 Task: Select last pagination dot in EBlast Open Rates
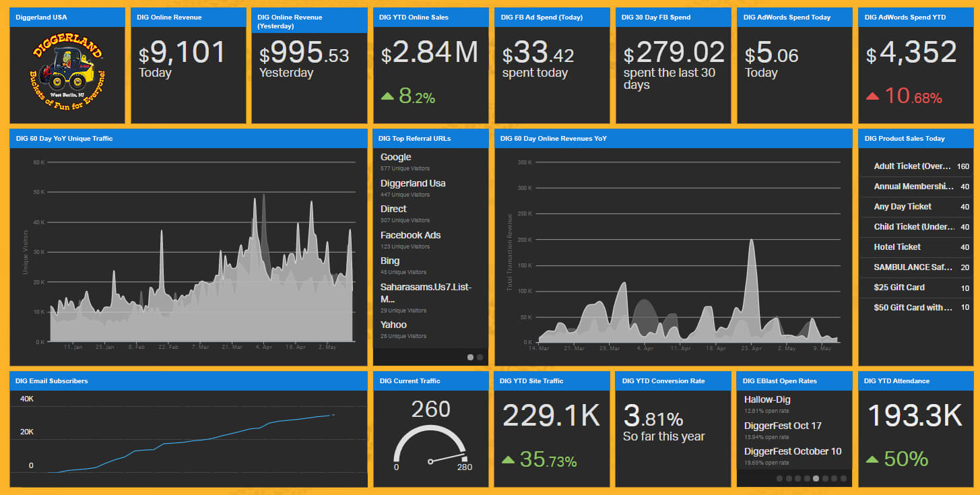tap(843, 479)
